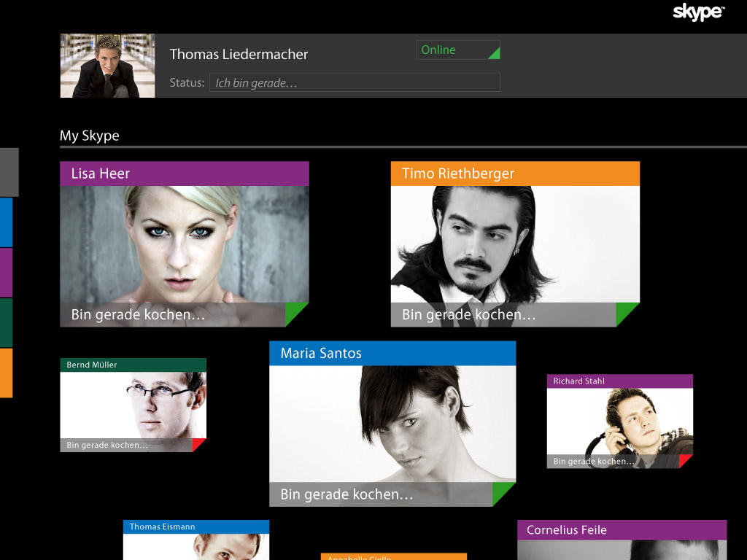The width and height of the screenshot is (747, 560).
Task: Click the Thomas Liedermacher name
Action: coord(239,54)
